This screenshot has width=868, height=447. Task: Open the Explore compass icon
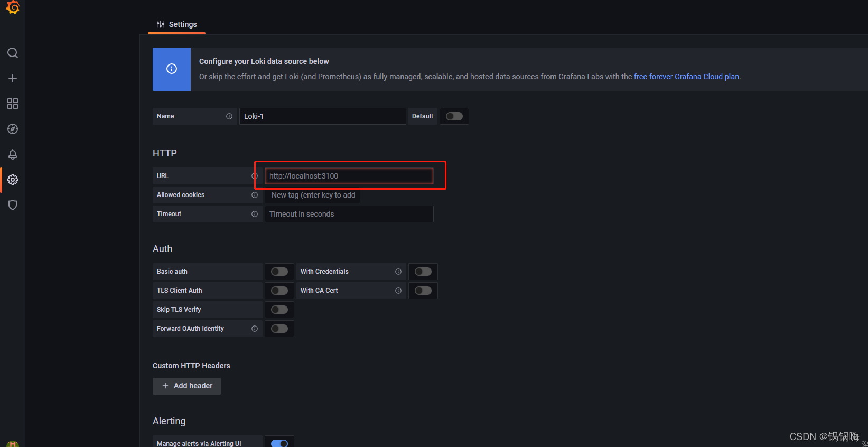click(x=13, y=129)
